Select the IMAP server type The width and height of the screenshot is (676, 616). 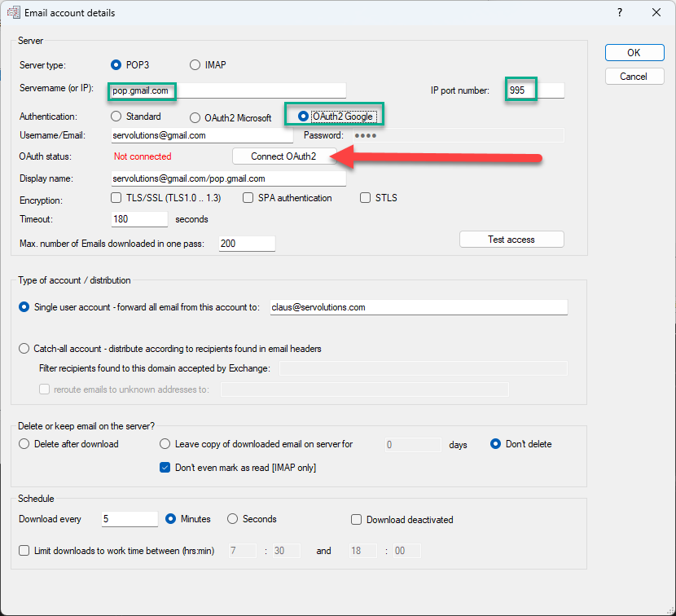tap(195, 65)
